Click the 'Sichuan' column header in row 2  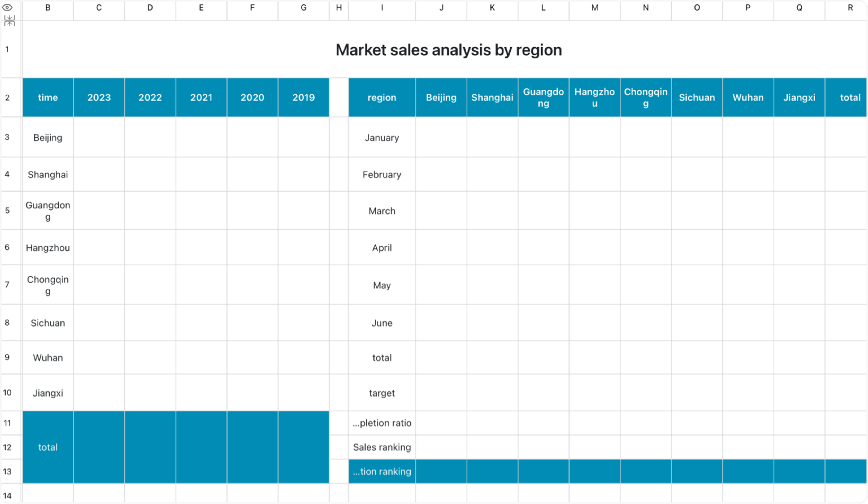[697, 97]
